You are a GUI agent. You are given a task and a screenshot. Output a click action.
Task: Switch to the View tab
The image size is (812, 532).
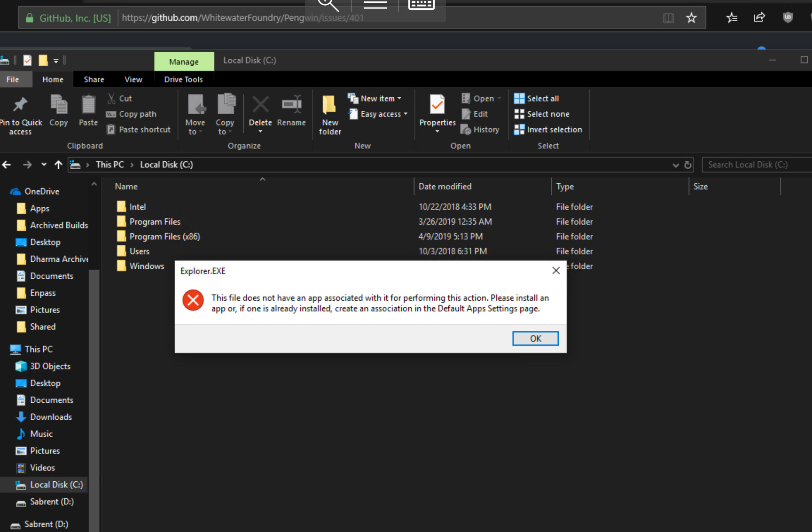coord(133,79)
